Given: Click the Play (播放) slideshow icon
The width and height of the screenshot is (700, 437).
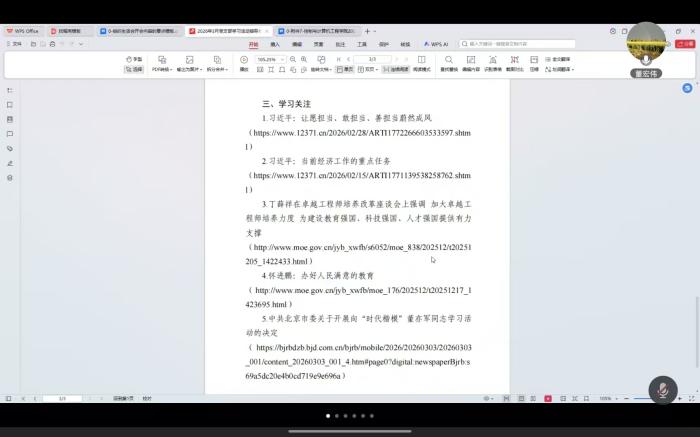Looking at the screenshot, I should [244, 63].
